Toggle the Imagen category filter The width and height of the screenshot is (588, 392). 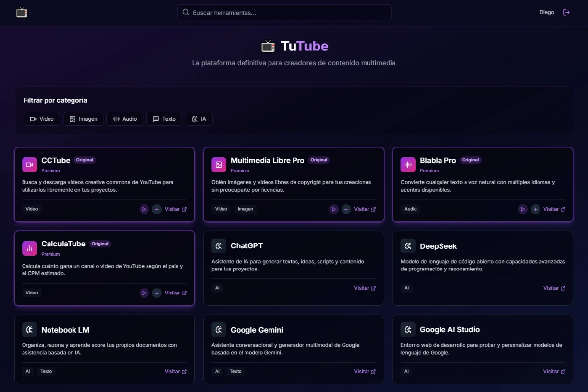pos(83,119)
